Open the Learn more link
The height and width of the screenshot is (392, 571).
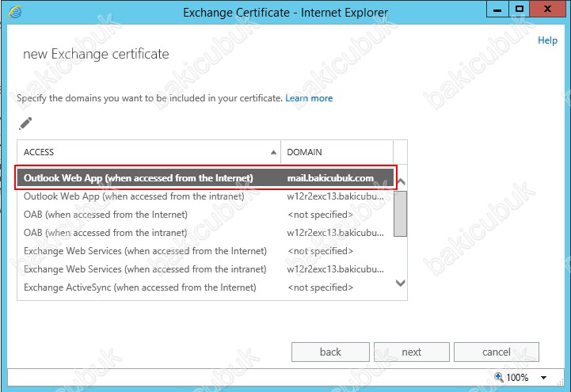(x=309, y=98)
